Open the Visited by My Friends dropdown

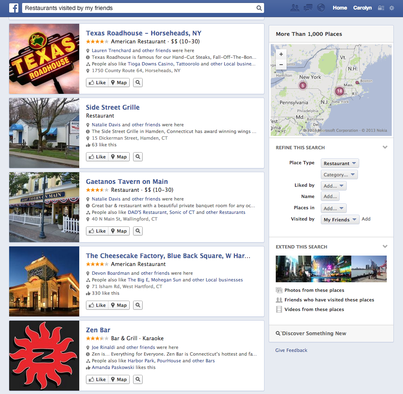click(340, 219)
